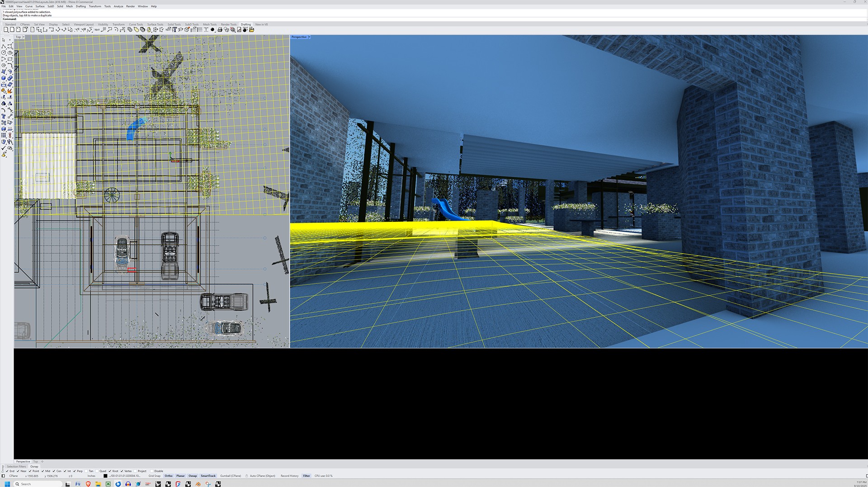Enable the Quad object snap checkbox

coord(97,471)
